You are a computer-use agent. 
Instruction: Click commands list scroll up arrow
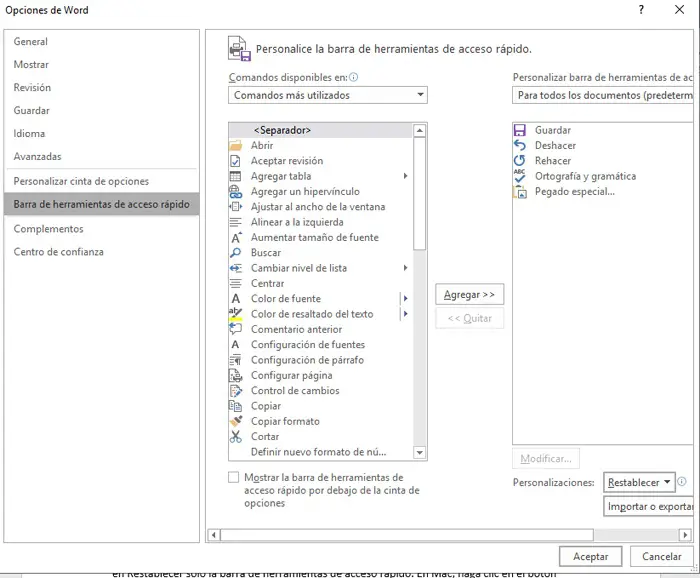419,130
